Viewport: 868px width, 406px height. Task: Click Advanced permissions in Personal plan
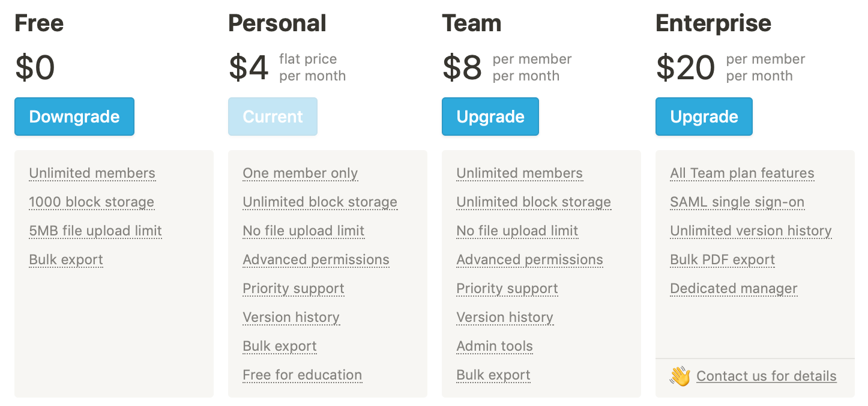coord(316,260)
